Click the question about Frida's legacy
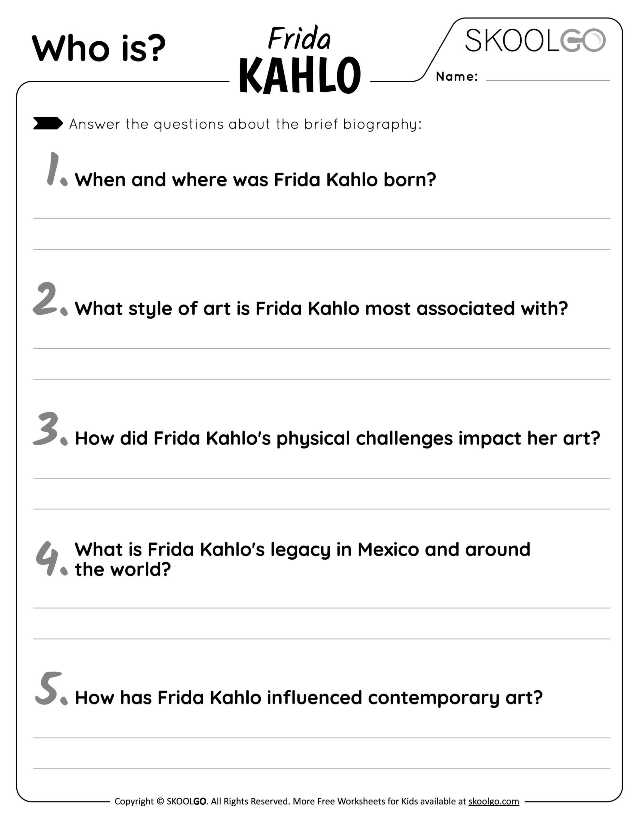 (x=302, y=559)
